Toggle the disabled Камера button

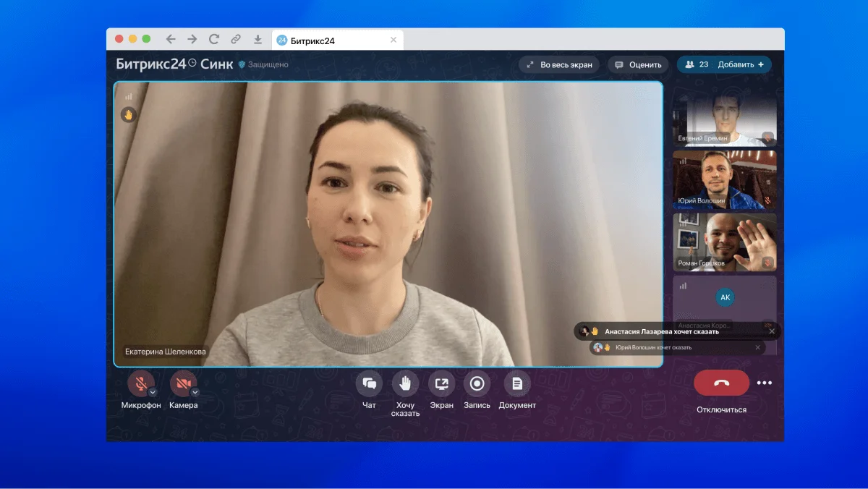(182, 383)
